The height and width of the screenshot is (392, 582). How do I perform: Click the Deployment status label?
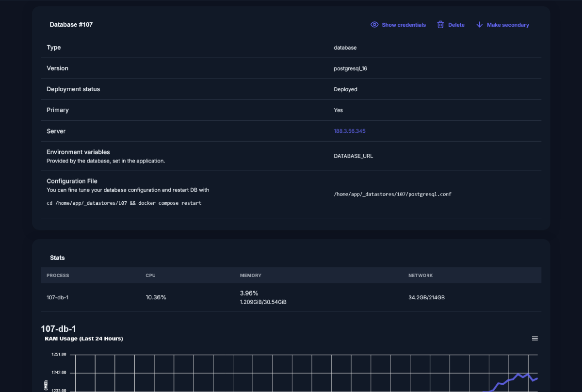click(73, 89)
